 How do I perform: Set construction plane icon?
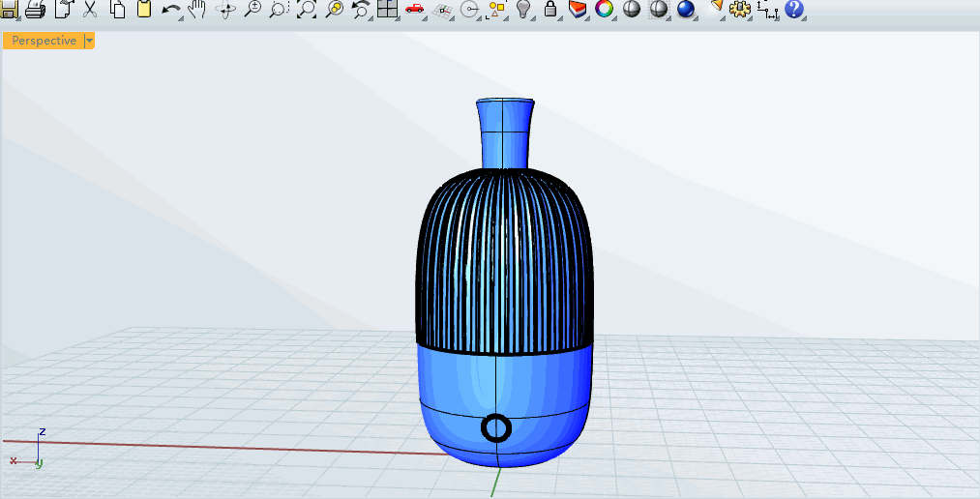click(x=442, y=10)
